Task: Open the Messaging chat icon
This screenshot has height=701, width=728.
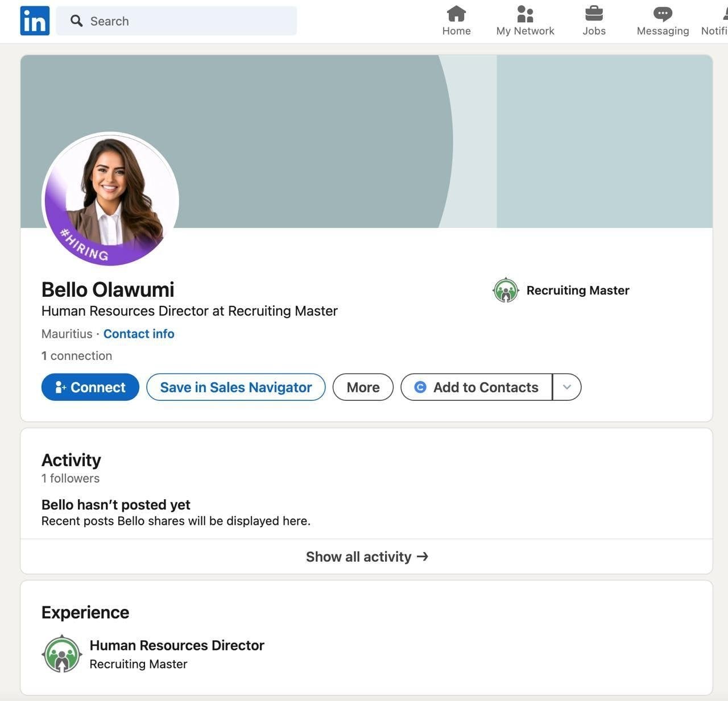Action: [x=663, y=14]
